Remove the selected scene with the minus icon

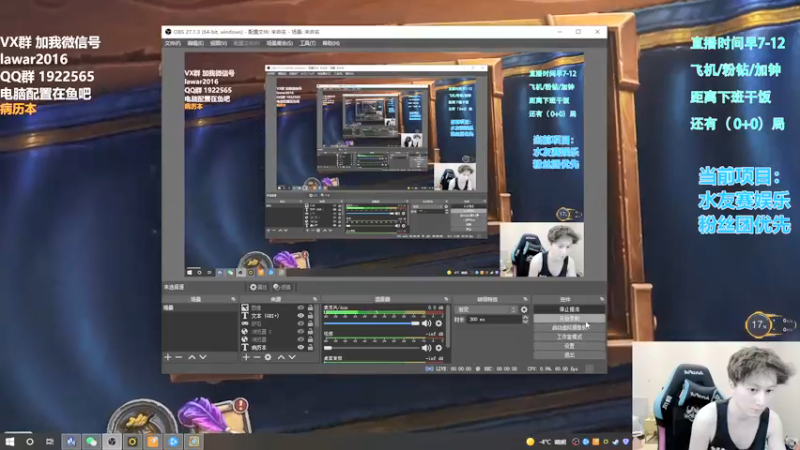pyautogui.click(x=179, y=357)
